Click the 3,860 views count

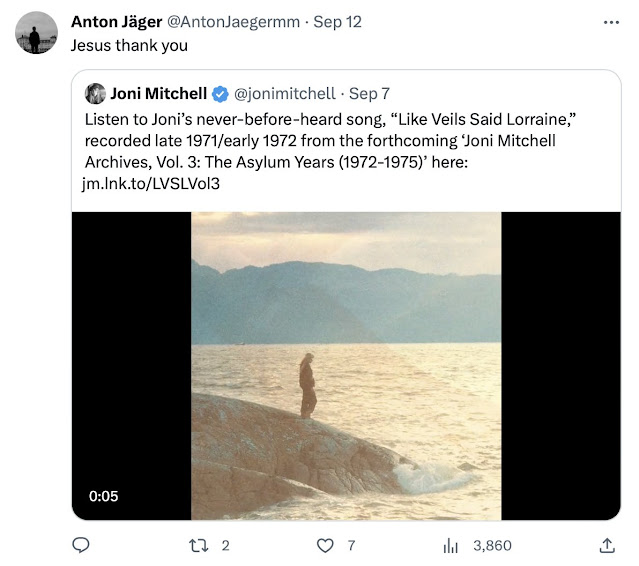[491, 546]
